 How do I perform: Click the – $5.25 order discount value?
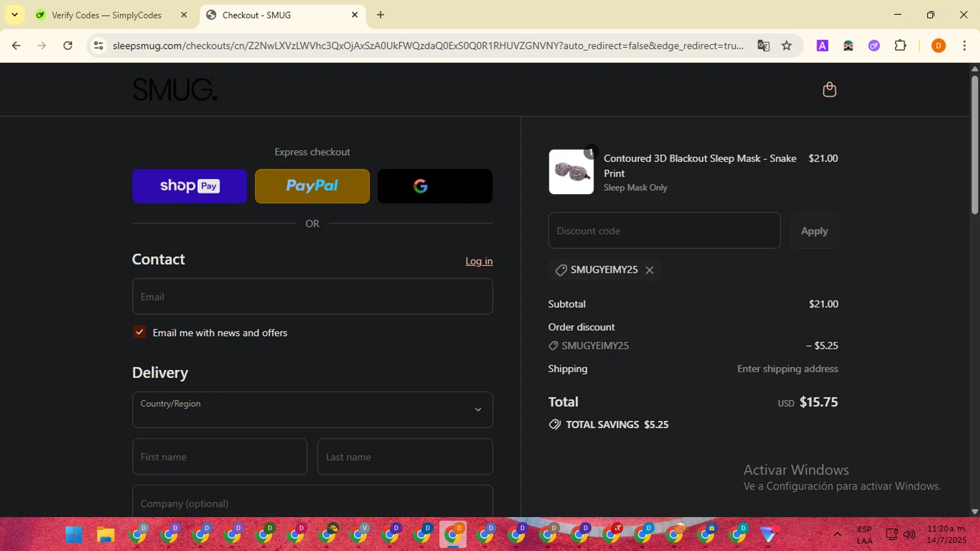[822, 346]
